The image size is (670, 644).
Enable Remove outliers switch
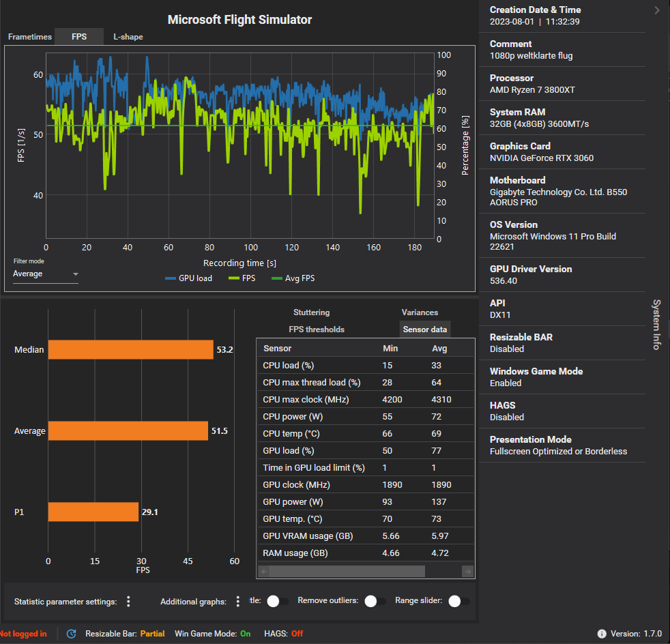coord(375,601)
